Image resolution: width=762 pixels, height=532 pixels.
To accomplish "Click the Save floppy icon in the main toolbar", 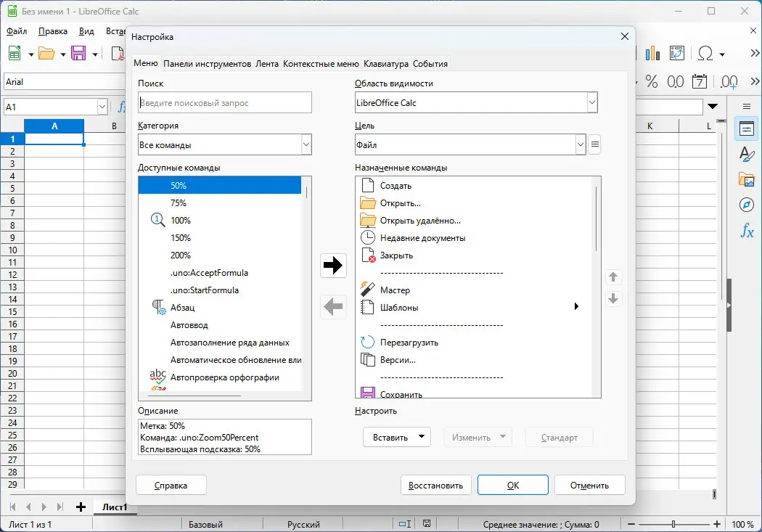I will (78, 53).
